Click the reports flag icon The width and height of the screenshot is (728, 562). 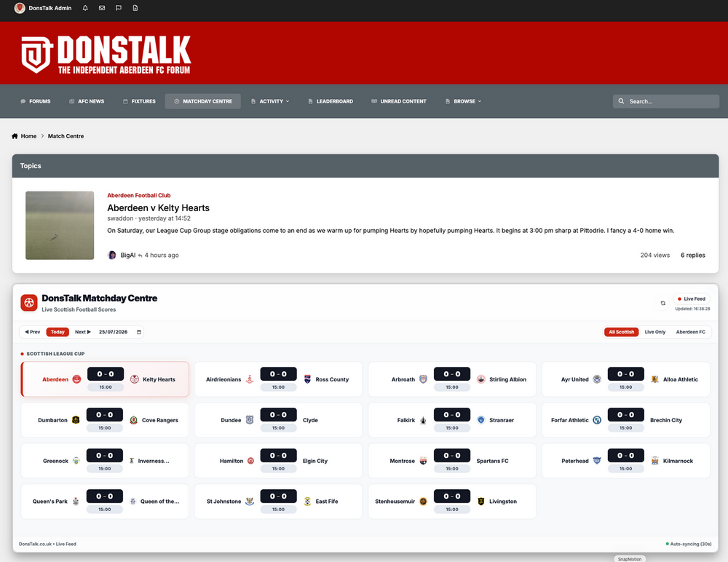119,8
